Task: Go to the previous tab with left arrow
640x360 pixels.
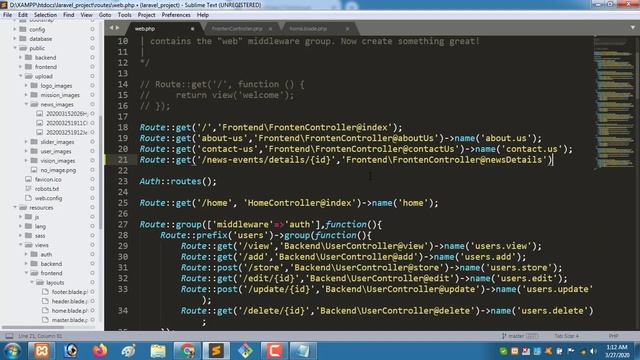Action: [111, 28]
